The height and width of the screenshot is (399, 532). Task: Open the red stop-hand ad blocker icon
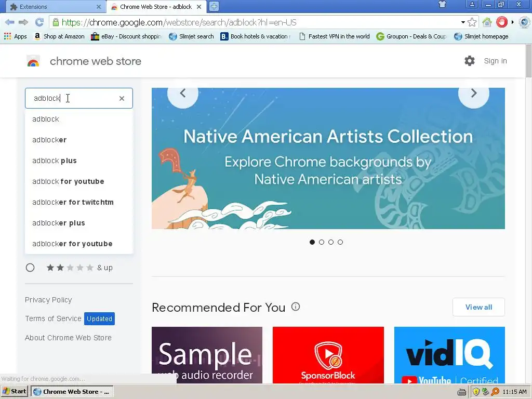point(502,22)
